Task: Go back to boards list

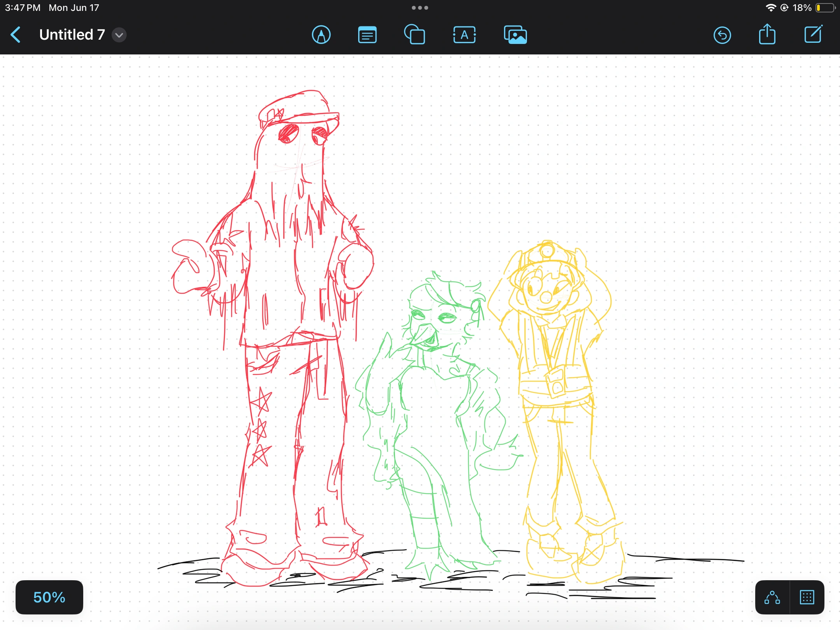Action: [x=16, y=35]
